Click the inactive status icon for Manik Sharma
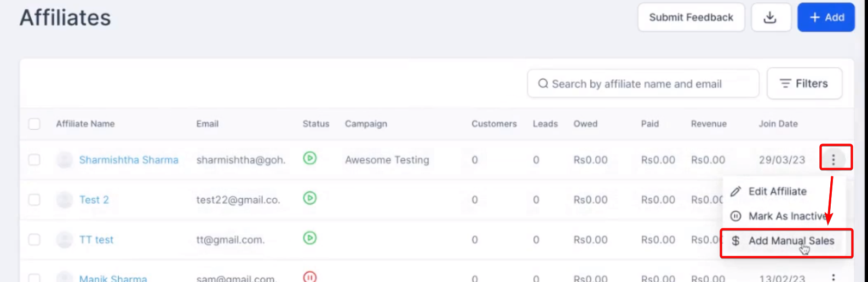This screenshot has width=868, height=282. 310,277
